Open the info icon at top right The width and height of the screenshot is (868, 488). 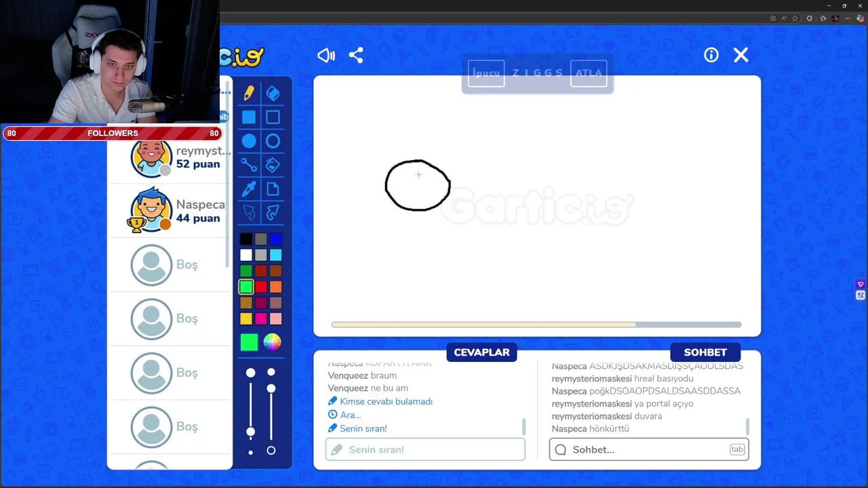point(711,55)
